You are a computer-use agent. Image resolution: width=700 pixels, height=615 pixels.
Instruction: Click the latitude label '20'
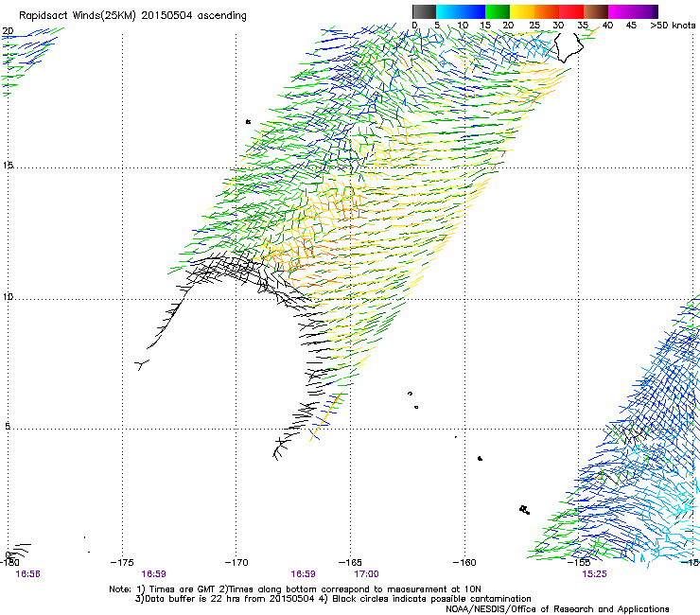[x=8, y=31]
